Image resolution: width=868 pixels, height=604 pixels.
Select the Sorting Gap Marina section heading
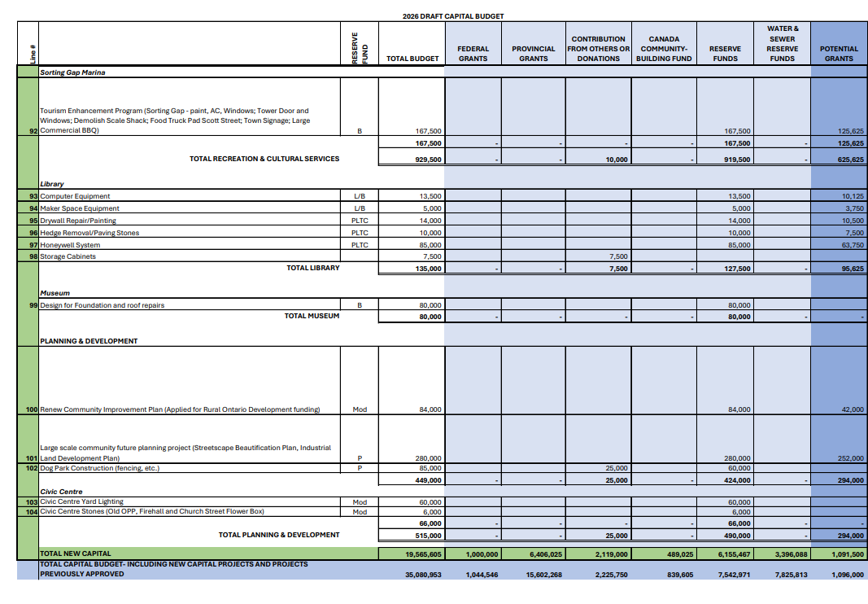point(72,72)
